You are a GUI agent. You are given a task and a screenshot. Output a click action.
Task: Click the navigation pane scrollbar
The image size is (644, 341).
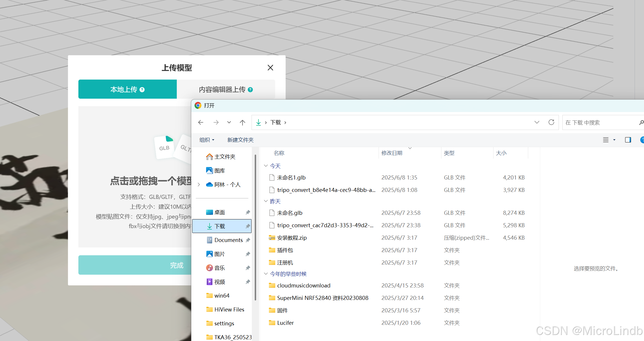pyautogui.click(x=255, y=227)
